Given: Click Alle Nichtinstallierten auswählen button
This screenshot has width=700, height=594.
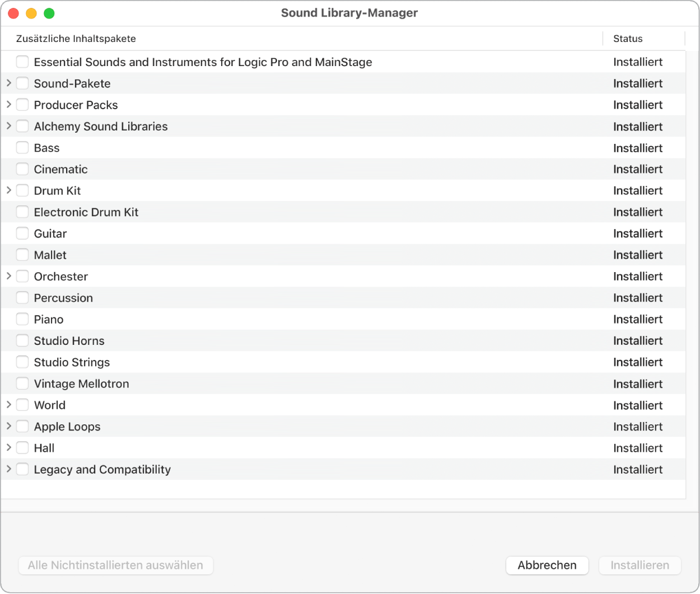Looking at the screenshot, I should coord(115,565).
